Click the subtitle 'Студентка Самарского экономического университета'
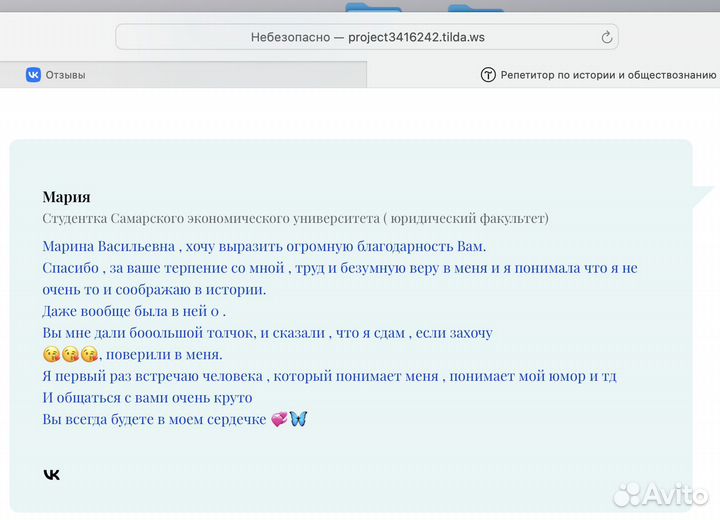This screenshot has height=520, width=720. [211, 218]
